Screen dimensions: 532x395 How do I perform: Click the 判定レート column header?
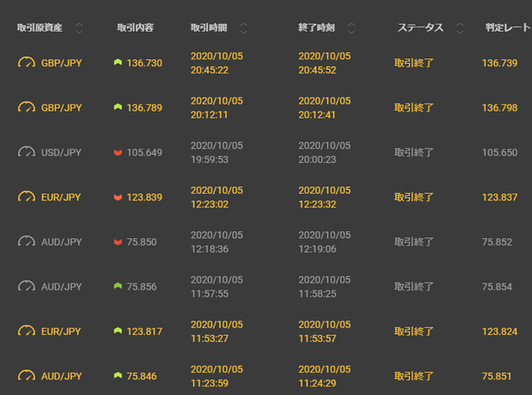[508, 27]
